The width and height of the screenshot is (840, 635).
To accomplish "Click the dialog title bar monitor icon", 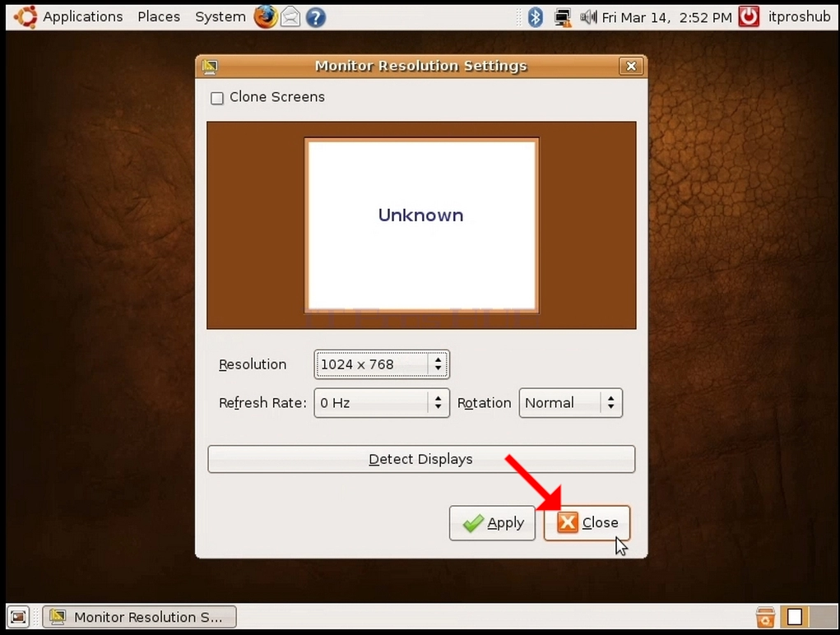I will (210, 67).
